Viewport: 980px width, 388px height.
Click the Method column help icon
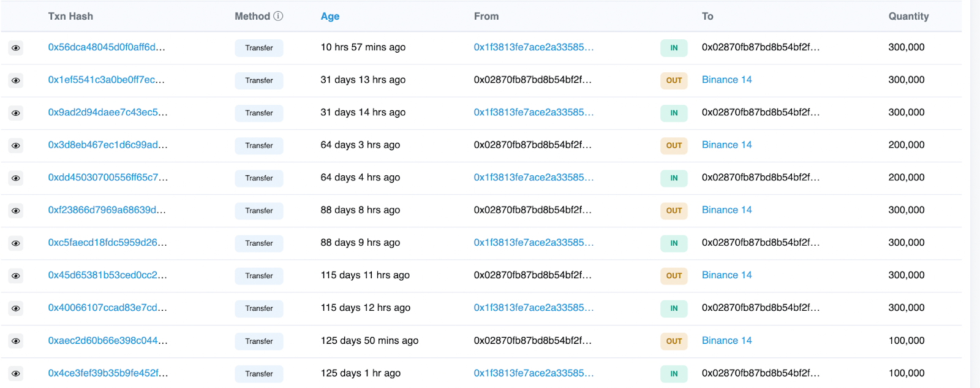point(278,16)
